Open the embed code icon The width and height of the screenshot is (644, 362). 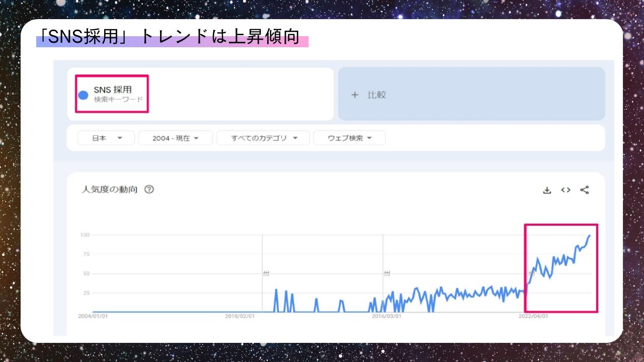(x=566, y=190)
